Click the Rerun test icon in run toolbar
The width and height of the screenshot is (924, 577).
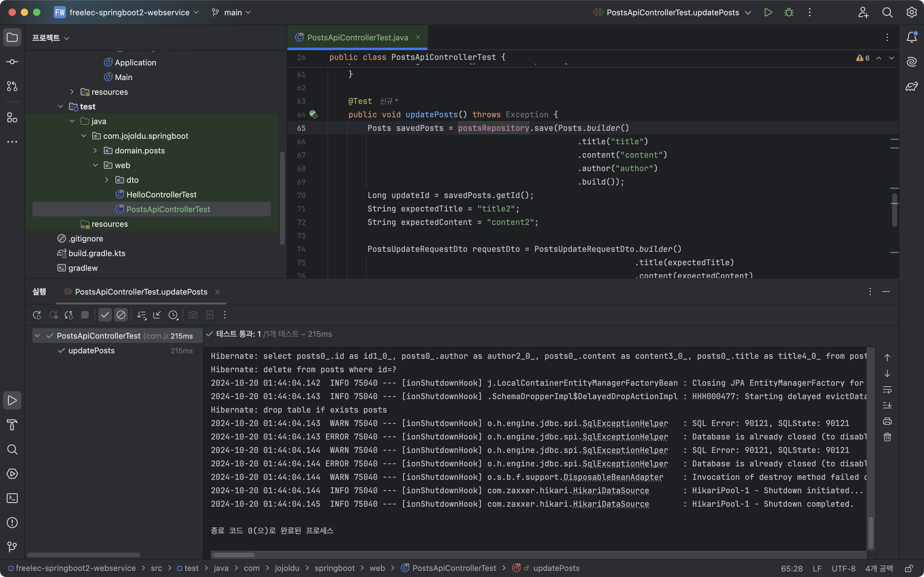37,315
